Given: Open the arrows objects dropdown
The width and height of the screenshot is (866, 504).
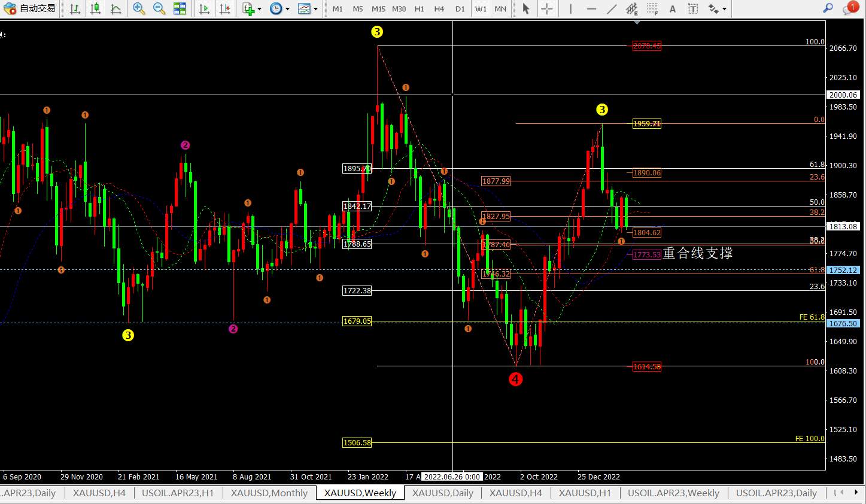Looking at the screenshot, I should [x=717, y=8].
